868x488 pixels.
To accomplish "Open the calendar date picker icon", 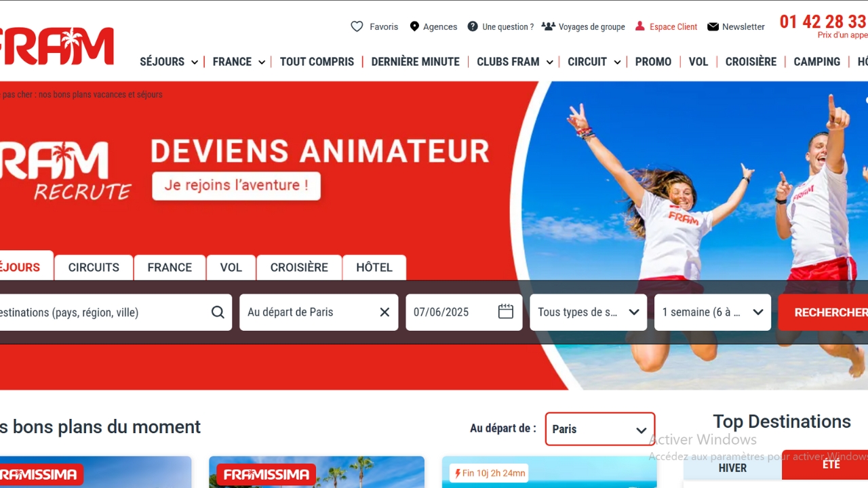I will (506, 312).
